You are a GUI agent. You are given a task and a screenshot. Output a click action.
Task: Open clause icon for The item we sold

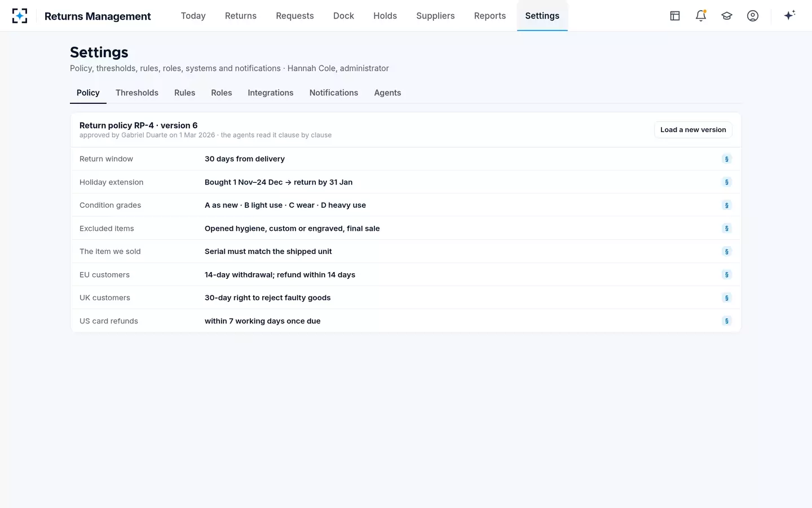coord(727,252)
